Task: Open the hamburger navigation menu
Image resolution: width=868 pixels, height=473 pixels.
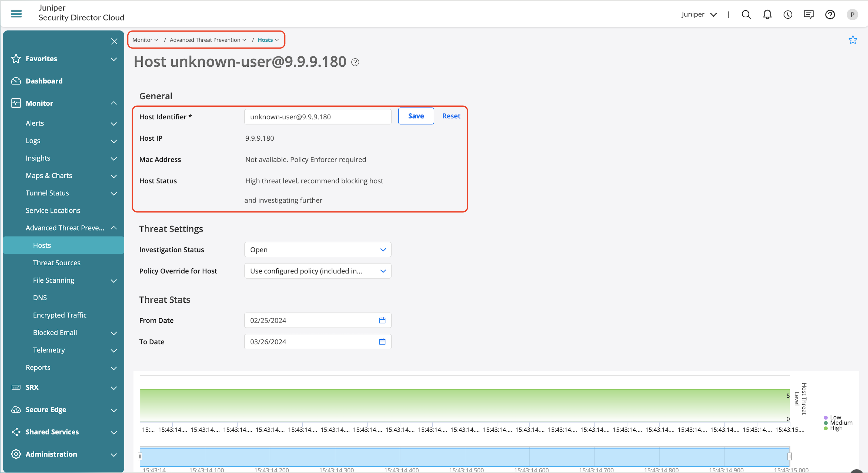Action: click(16, 14)
